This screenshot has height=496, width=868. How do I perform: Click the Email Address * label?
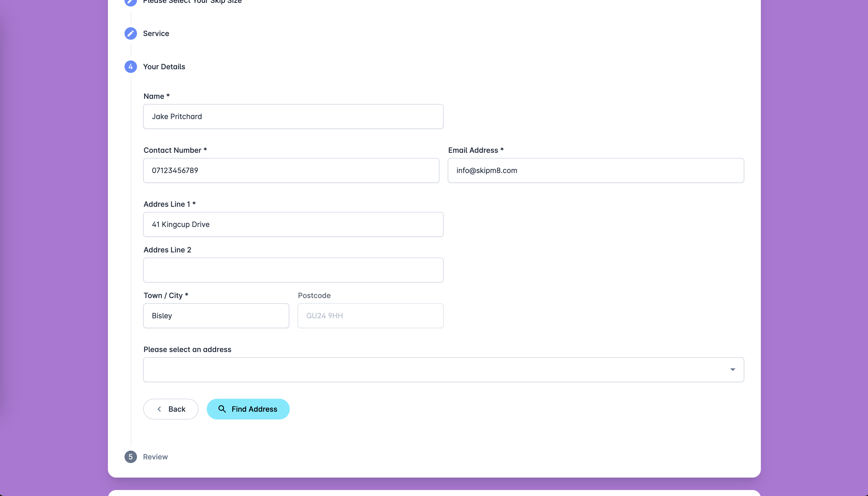coord(476,150)
